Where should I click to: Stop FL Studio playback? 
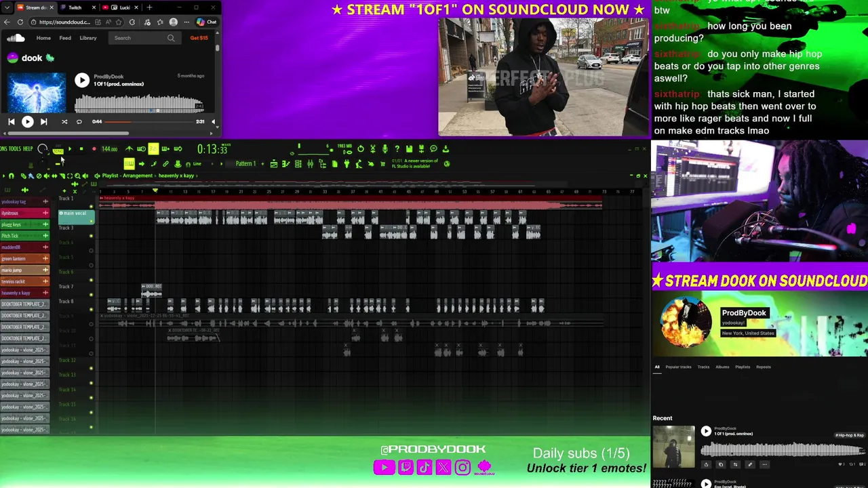[x=81, y=149]
